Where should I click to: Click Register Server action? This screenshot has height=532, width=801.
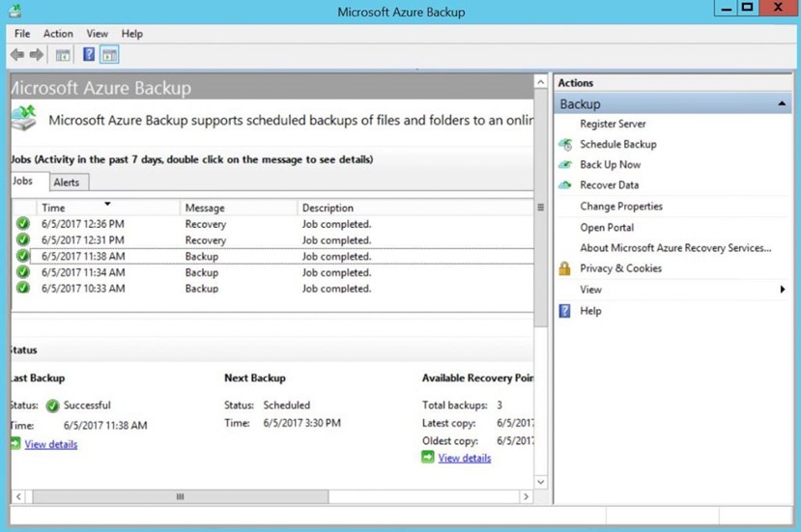tap(613, 124)
